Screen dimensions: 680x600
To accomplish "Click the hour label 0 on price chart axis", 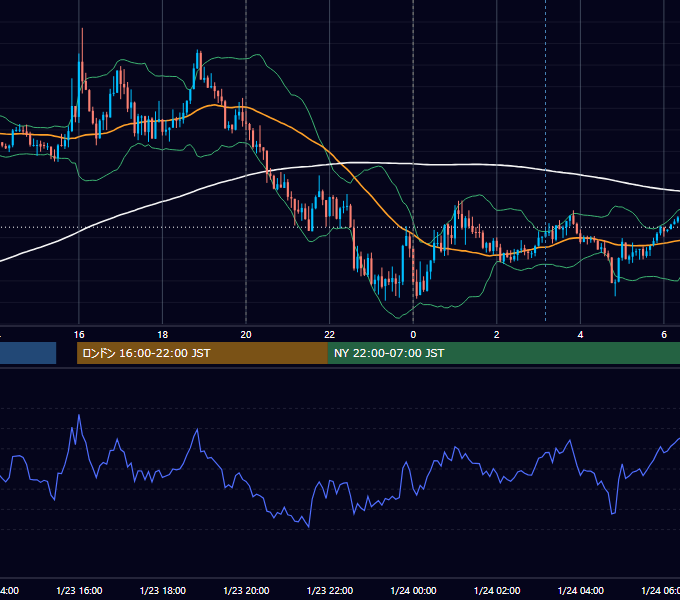I will [413, 335].
